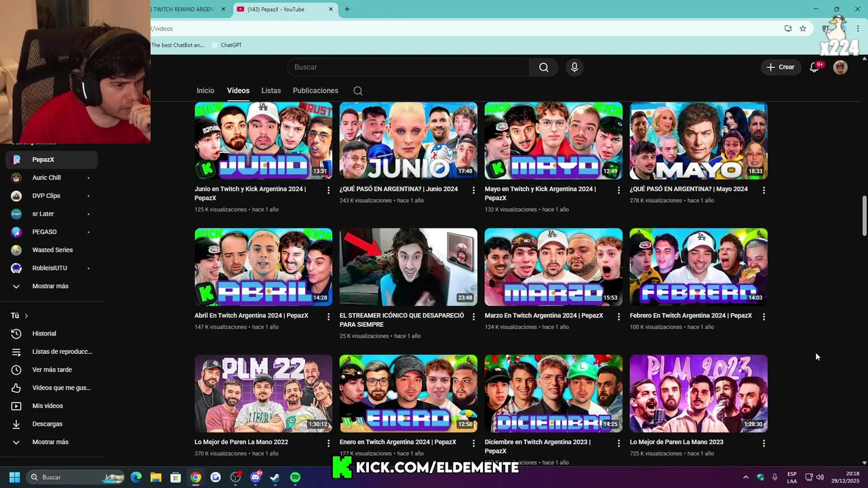Click the YouTube search magnifier button
The image size is (868, 488).
coord(543,67)
